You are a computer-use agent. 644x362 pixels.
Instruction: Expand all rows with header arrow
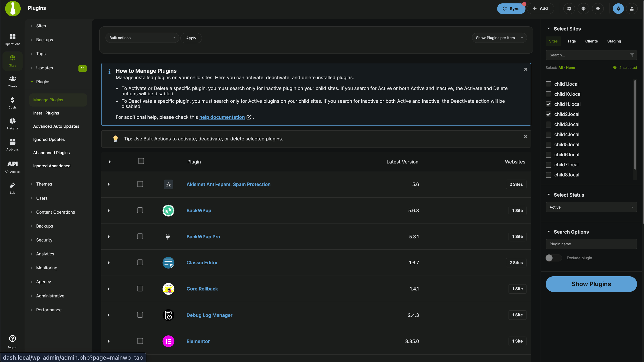point(109,162)
